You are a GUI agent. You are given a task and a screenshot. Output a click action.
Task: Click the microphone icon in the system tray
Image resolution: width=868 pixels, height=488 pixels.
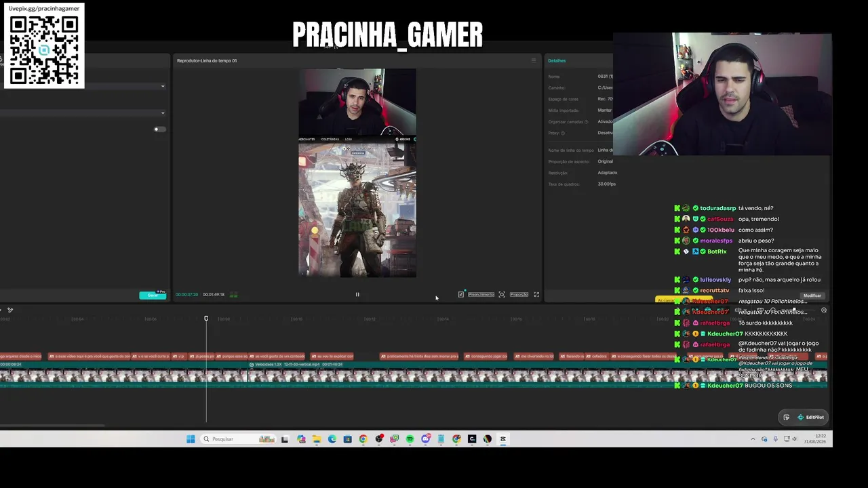point(776,439)
